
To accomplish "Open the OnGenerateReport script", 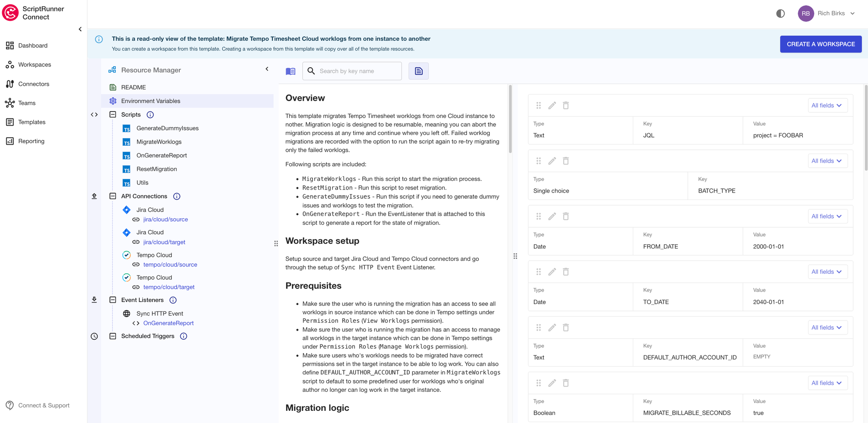I will click(161, 155).
